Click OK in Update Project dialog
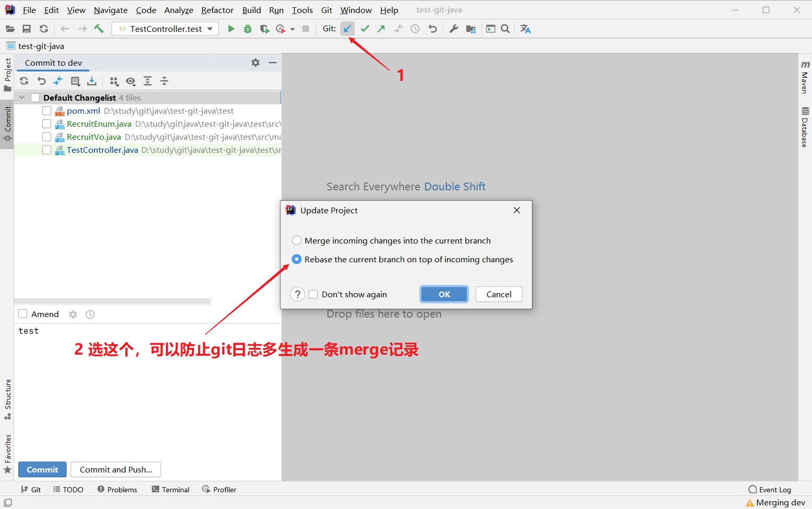Screen dimensions: 812x509 444,294
